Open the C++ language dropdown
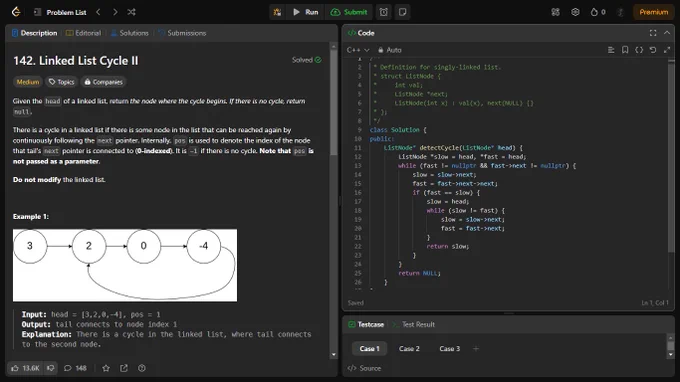Screen dimensions: 680x382 point(358,50)
